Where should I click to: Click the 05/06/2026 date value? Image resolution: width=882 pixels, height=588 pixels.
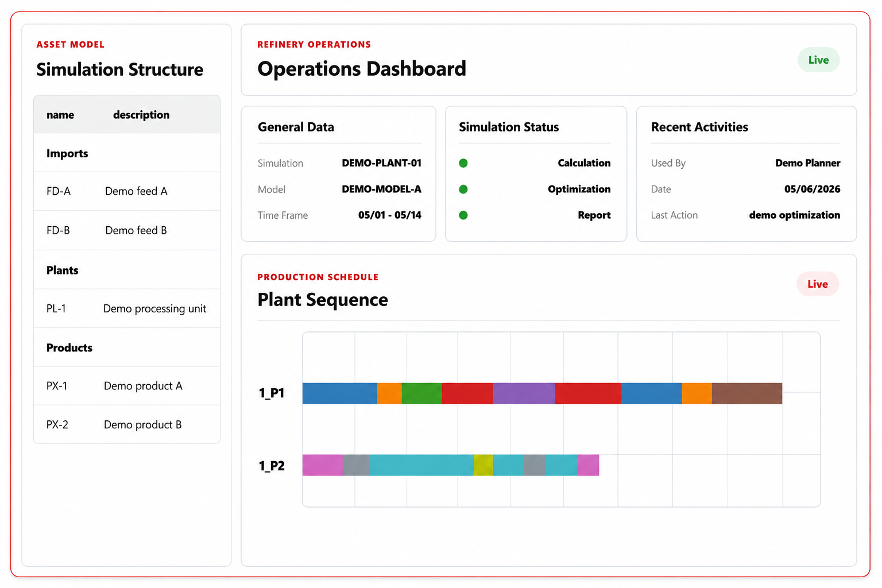(x=812, y=189)
